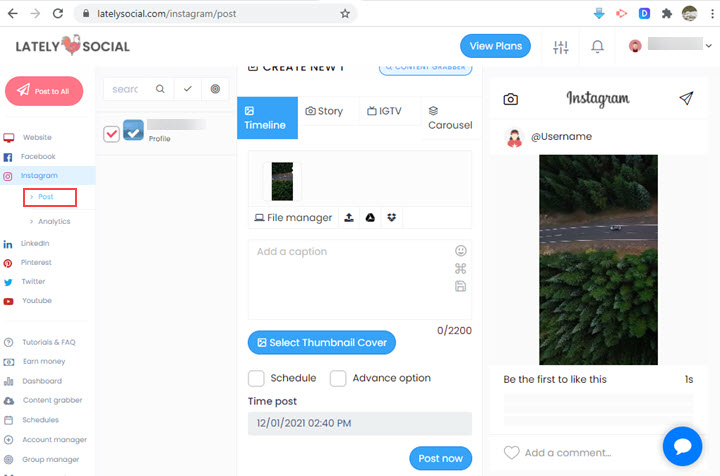Focus the account search field
720x476 pixels.
[126, 89]
